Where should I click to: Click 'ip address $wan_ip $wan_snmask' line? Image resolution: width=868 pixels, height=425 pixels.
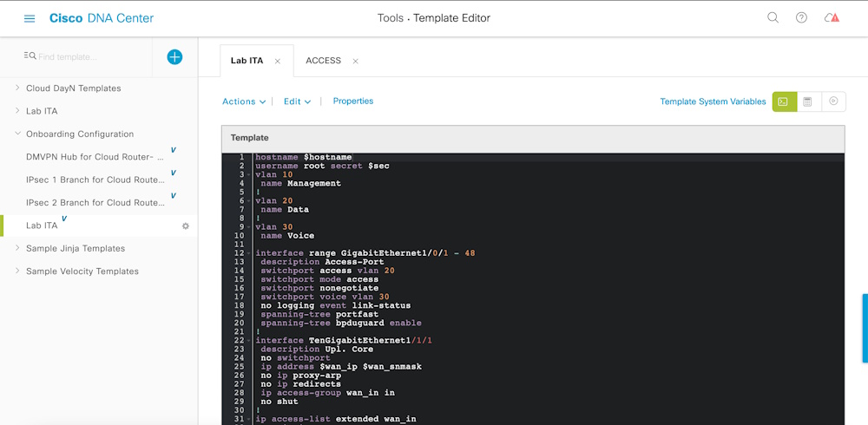(341, 366)
